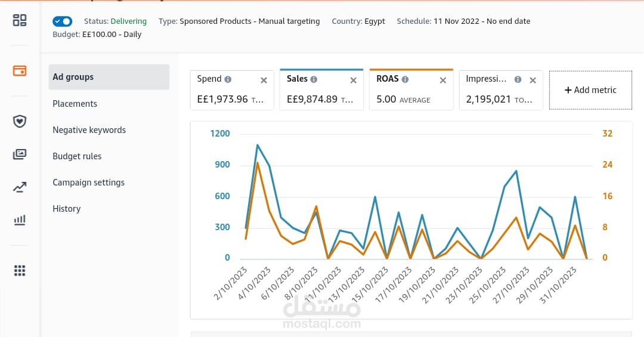Click the 900 left axis value
This screenshot has height=337, width=644.
coord(222,165)
